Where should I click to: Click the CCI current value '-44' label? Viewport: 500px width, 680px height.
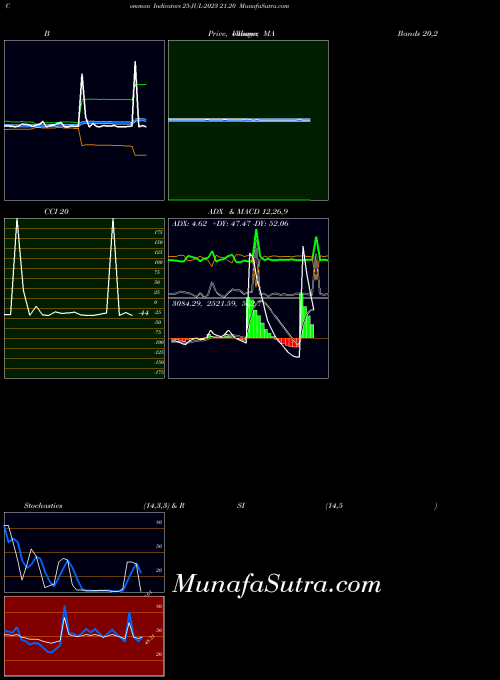pyautogui.click(x=144, y=313)
